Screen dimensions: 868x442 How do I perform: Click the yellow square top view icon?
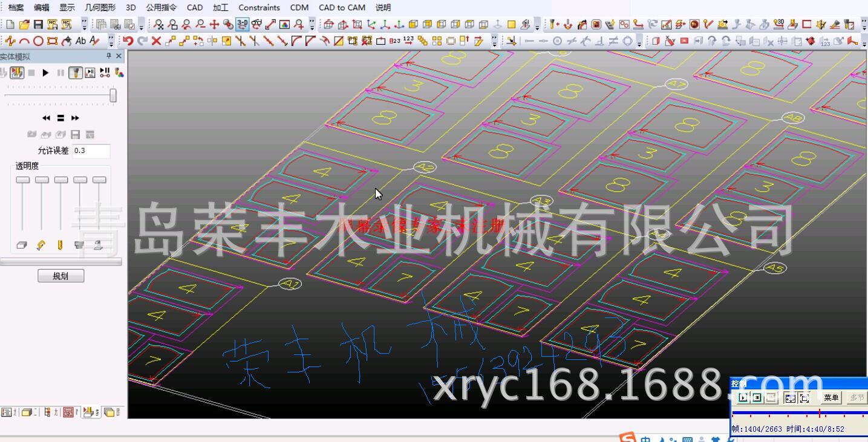click(x=511, y=25)
